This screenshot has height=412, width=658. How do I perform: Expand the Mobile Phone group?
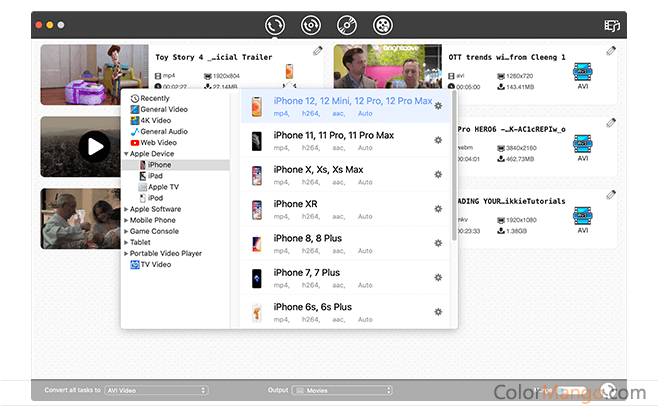126,220
